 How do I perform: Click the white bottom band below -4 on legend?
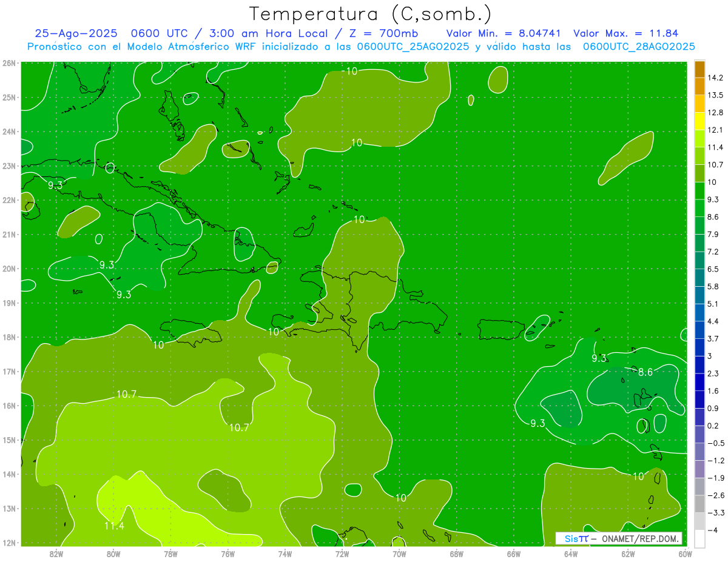tap(699, 538)
